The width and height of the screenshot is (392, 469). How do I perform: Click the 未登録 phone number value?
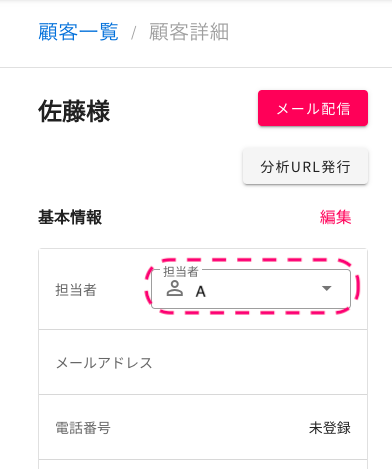[330, 428]
